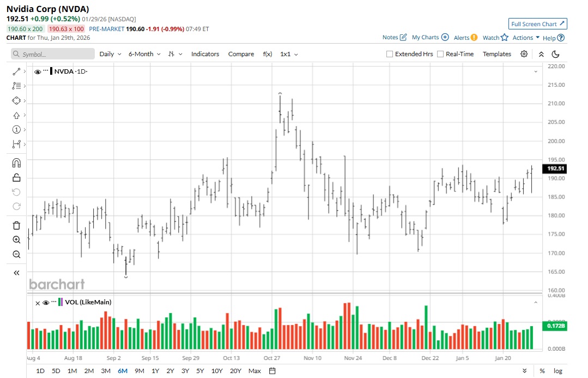Open the Fibonacci/list annotation tool
The width and height of the screenshot is (588, 378).
[16, 86]
